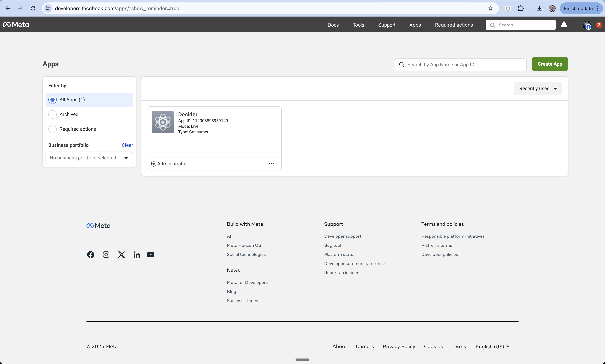This screenshot has height=364, width=605.
Task: Click the magnifier icon in the app search box
Action: pos(402,65)
